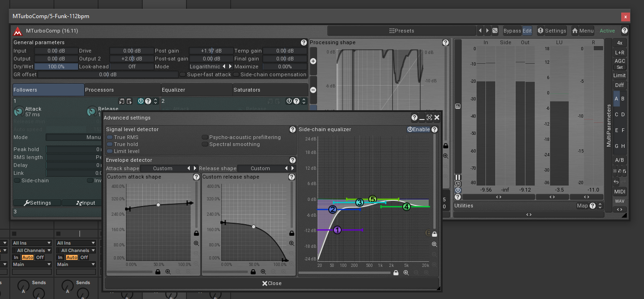
Task: Enable True RMS detection
Action: (123, 138)
